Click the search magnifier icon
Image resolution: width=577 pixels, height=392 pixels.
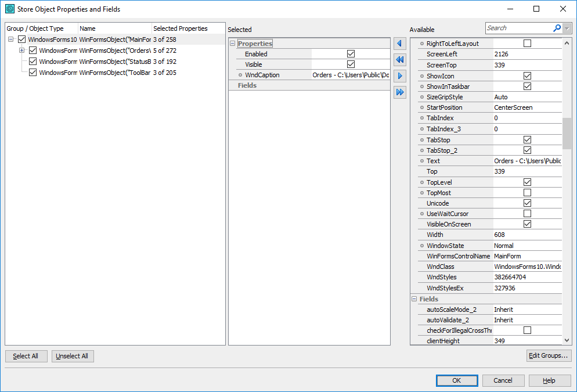point(557,28)
